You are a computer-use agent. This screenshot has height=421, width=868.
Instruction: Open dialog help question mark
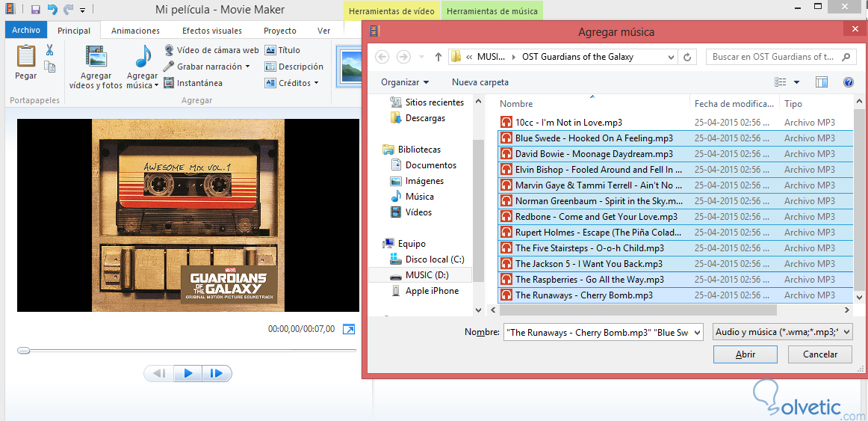(x=848, y=82)
